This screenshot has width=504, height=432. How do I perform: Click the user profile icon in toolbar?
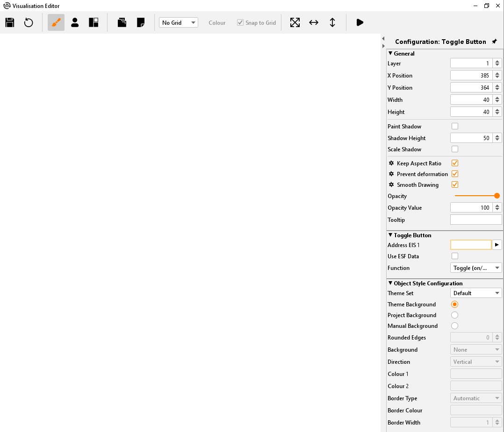pos(75,22)
